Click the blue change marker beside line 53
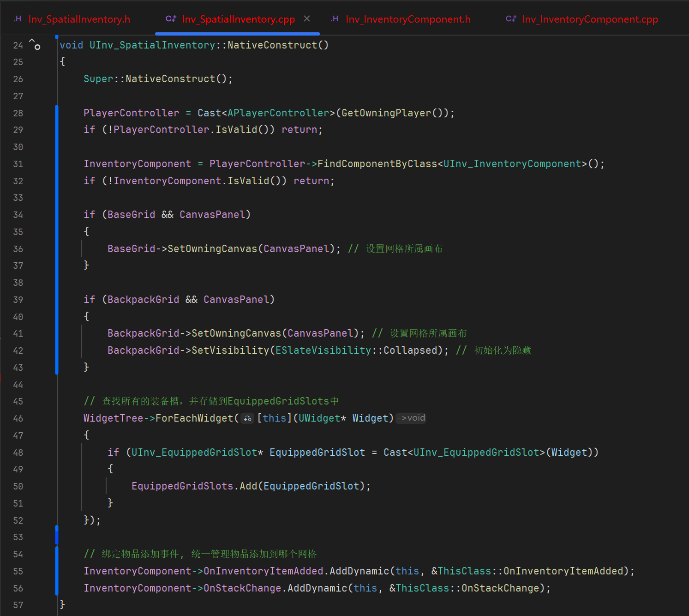 [x=56, y=536]
